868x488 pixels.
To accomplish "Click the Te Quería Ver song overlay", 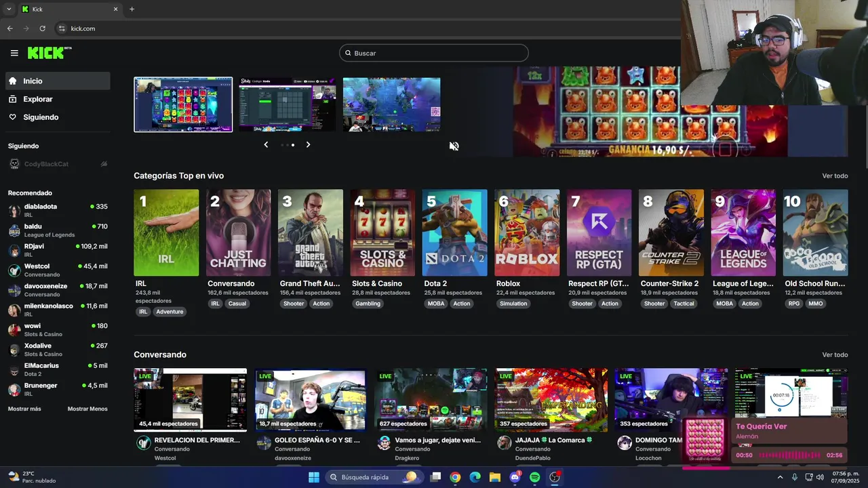I will tap(765, 441).
